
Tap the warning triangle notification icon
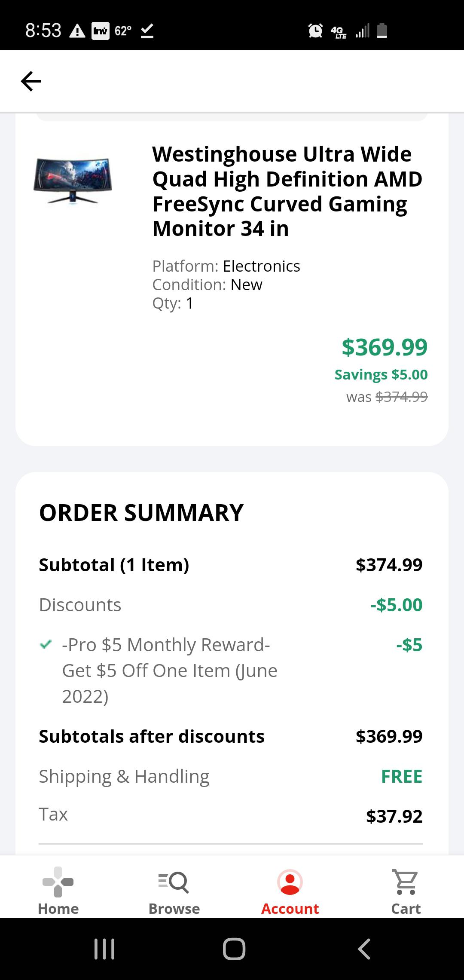pos(77,31)
